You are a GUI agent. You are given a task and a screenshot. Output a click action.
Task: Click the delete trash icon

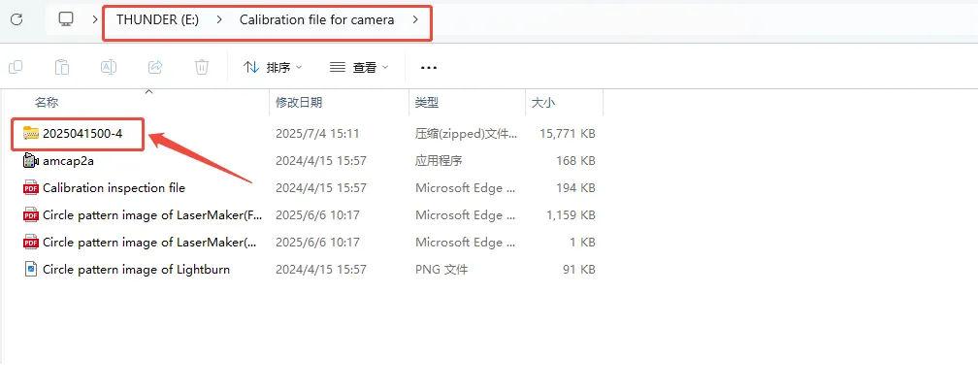pyautogui.click(x=202, y=67)
